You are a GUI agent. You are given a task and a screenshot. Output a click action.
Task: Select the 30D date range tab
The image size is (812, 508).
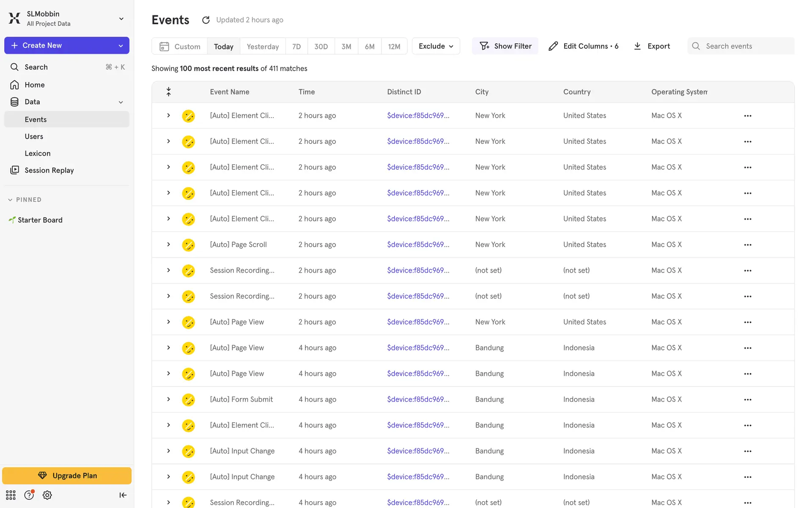pyautogui.click(x=321, y=47)
